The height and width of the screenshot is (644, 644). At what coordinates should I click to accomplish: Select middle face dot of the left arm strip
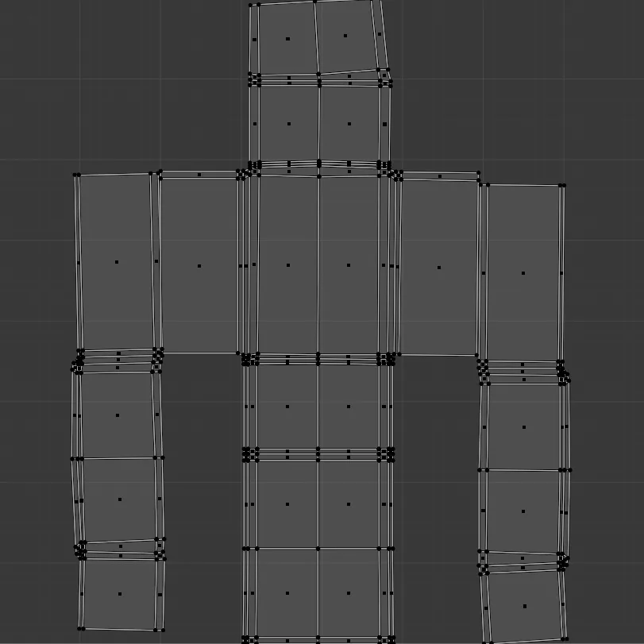pyautogui.click(x=120, y=499)
